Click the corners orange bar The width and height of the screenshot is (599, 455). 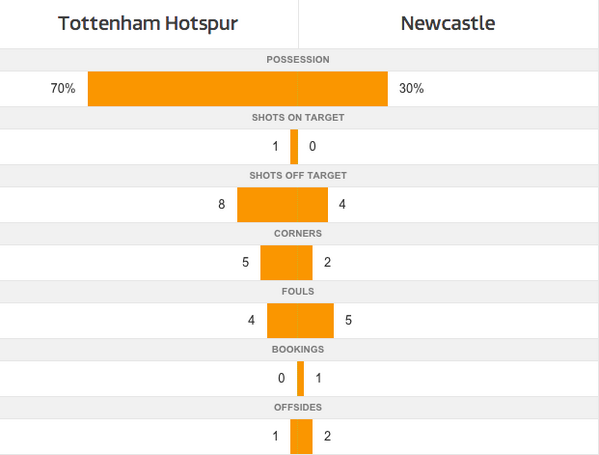[x=287, y=262]
